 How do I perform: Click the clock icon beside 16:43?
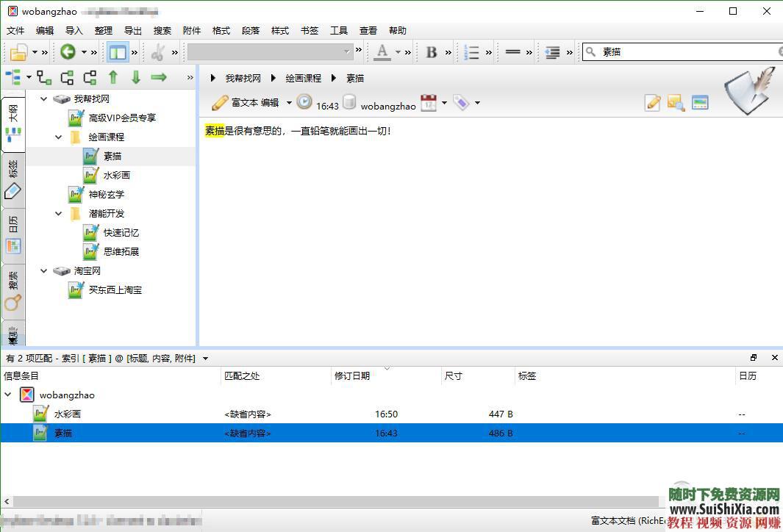click(304, 103)
